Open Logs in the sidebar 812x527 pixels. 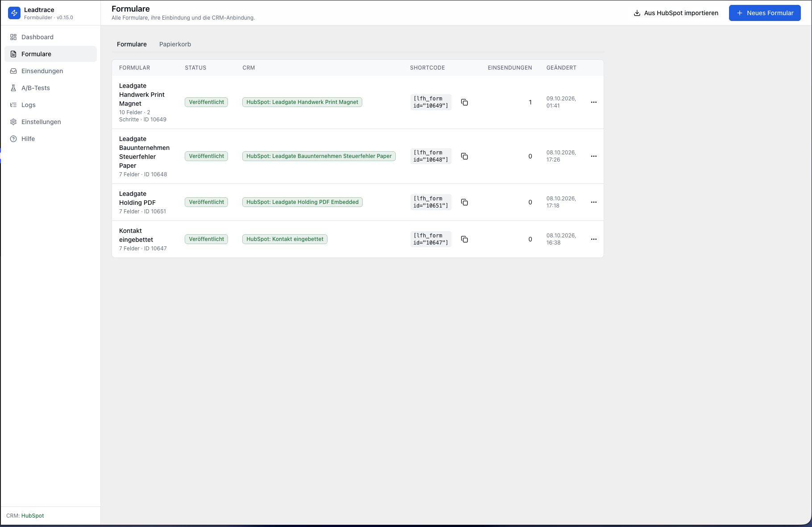[50, 105]
